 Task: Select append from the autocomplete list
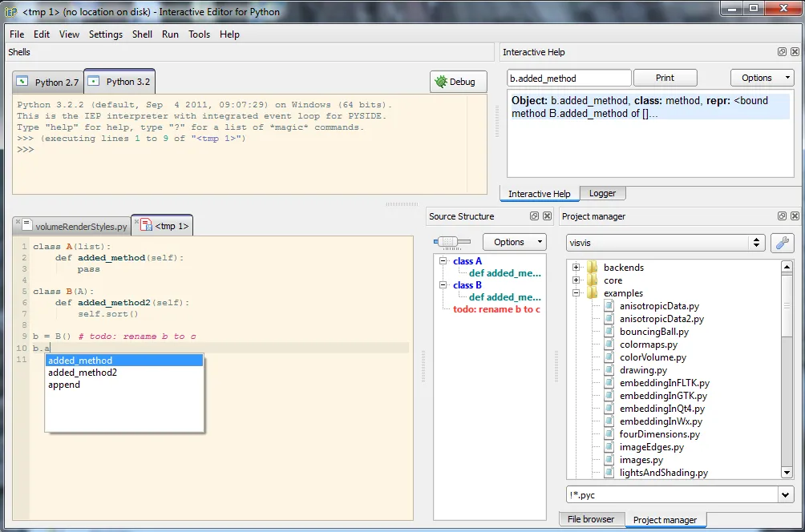tap(63, 384)
